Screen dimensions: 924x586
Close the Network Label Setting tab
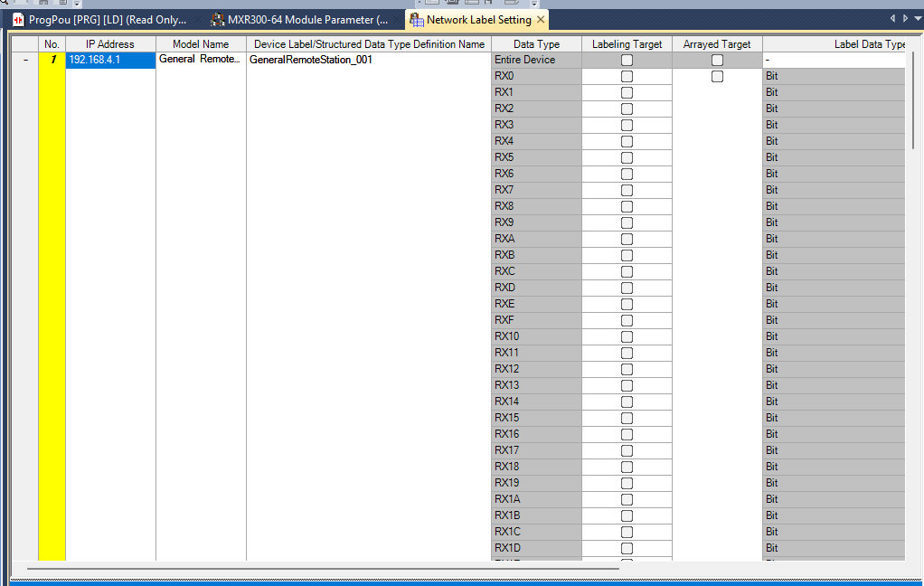coord(541,19)
